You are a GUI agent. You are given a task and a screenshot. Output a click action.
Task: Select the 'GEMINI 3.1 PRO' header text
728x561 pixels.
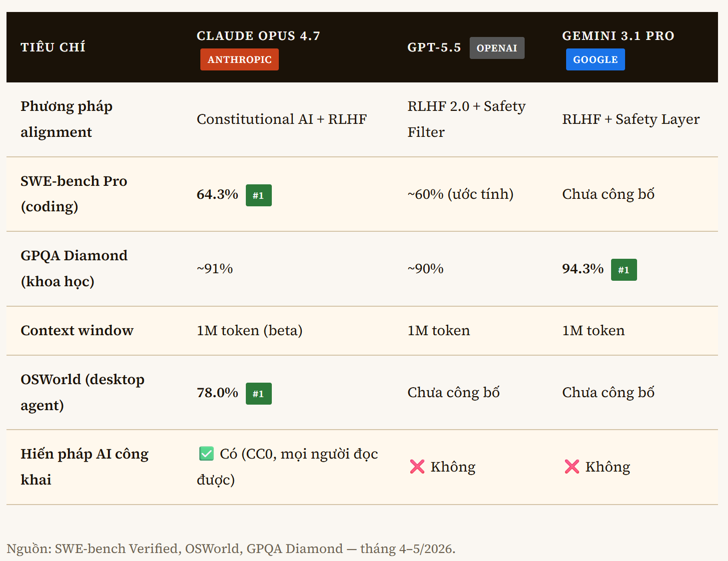tap(618, 36)
